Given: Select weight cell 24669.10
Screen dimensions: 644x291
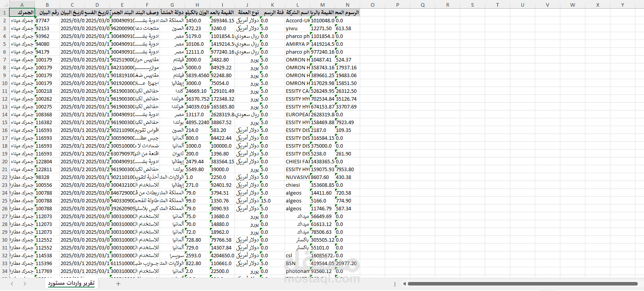Looking at the screenshot, I should (197, 91).
